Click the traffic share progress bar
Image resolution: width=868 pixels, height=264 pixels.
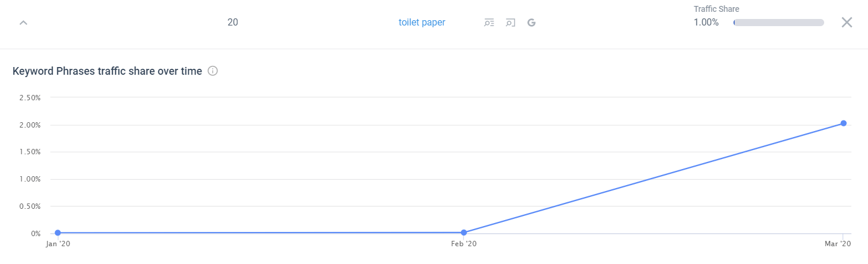click(779, 23)
